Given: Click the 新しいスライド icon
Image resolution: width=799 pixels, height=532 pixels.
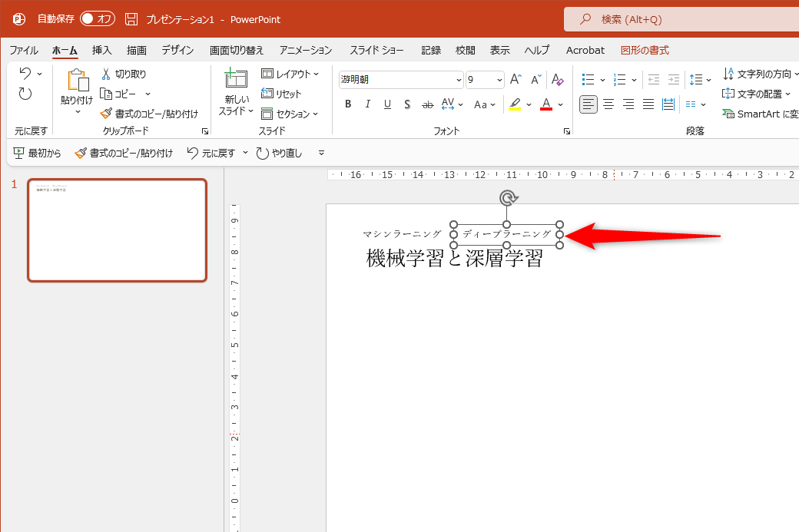Looking at the screenshot, I should tap(236, 79).
